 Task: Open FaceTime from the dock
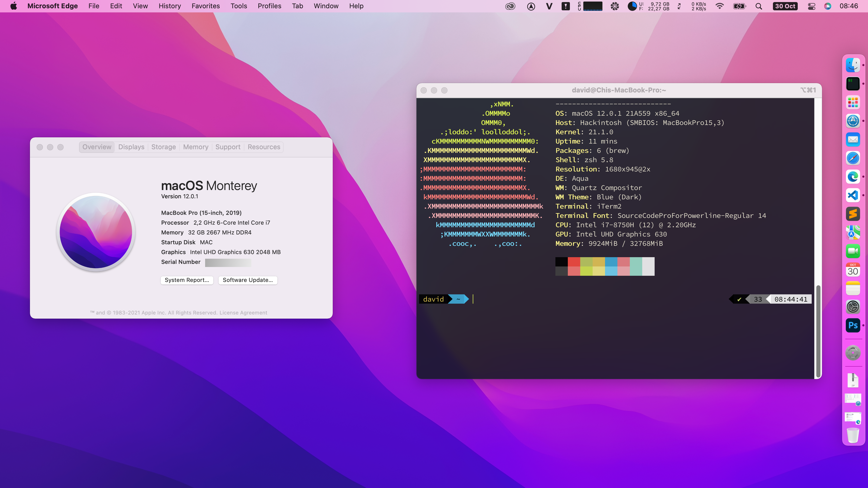[x=853, y=251]
